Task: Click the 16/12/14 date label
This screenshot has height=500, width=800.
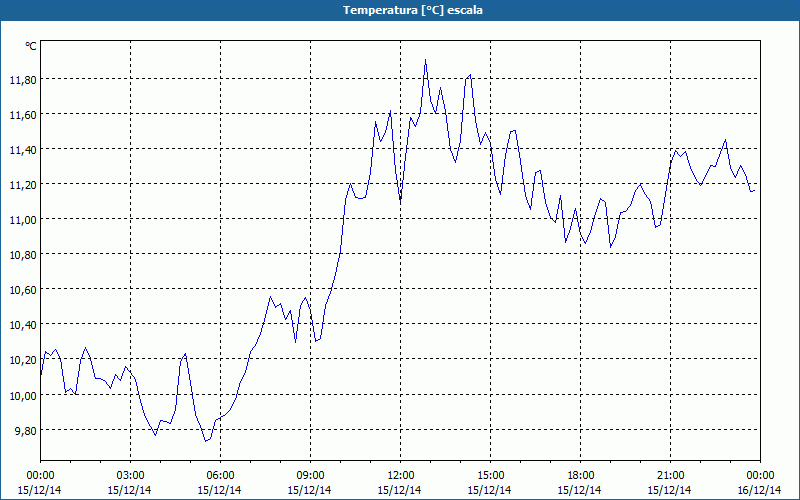Action: click(x=760, y=490)
